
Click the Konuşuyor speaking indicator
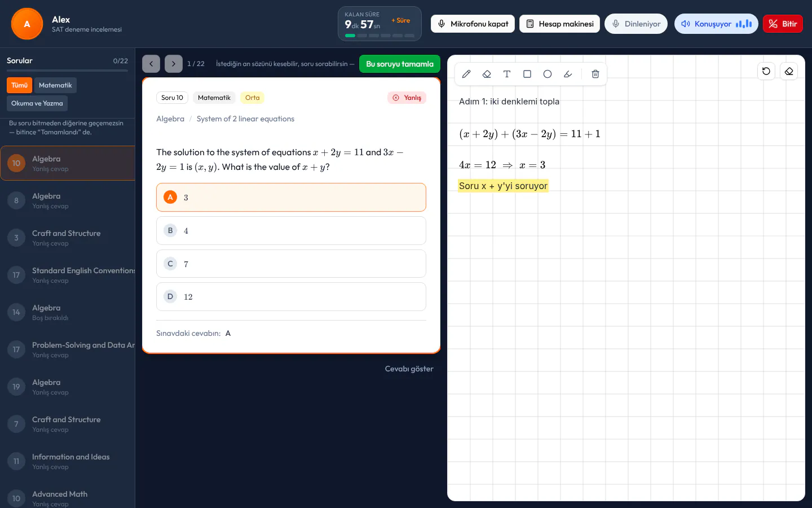(x=716, y=24)
